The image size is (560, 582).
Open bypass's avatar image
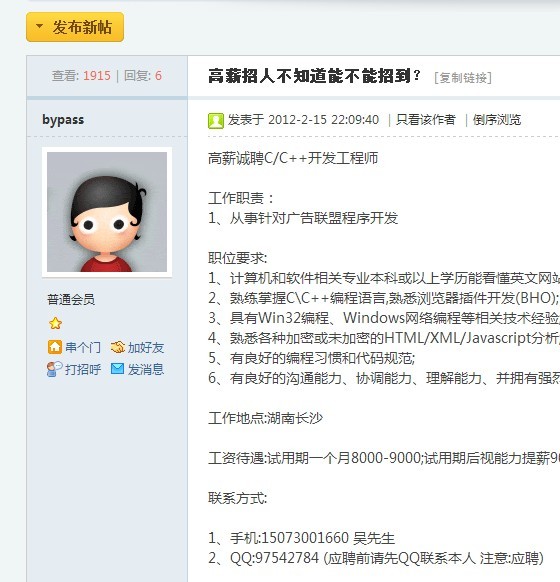pyautogui.click(x=107, y=212)
